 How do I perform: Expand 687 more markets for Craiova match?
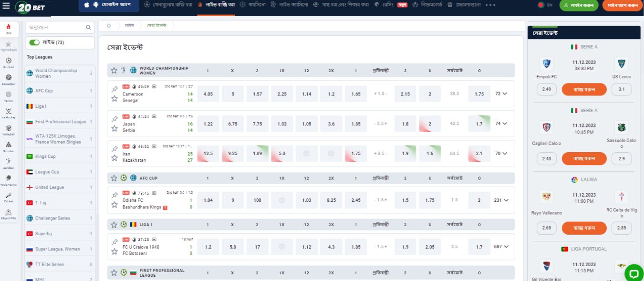tap(501, 247)
